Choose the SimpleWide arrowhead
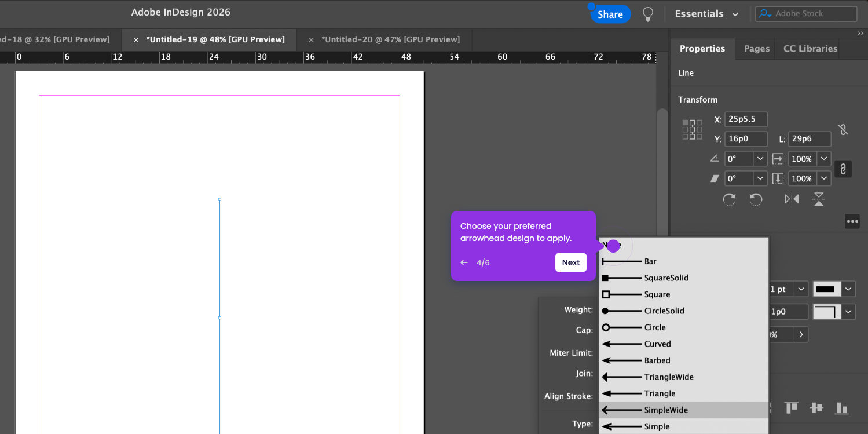Image resolution: width=868 pixels, height=434 pixels. pyautogui.click(x=683, y=410)
